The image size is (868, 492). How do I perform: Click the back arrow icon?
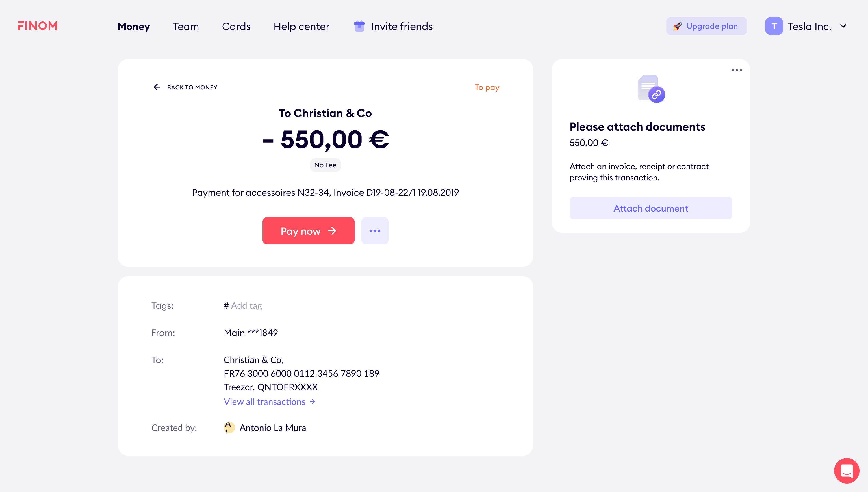(157, 87)
